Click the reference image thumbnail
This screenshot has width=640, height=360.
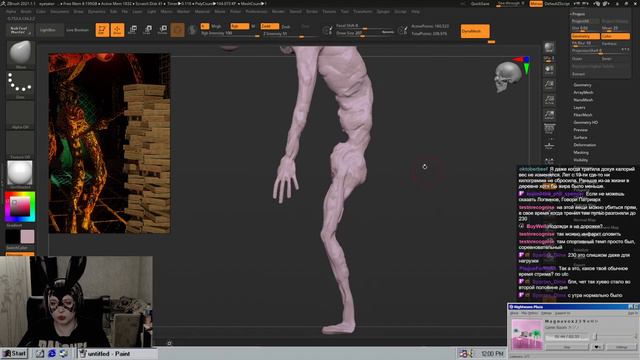pos(109,143)
